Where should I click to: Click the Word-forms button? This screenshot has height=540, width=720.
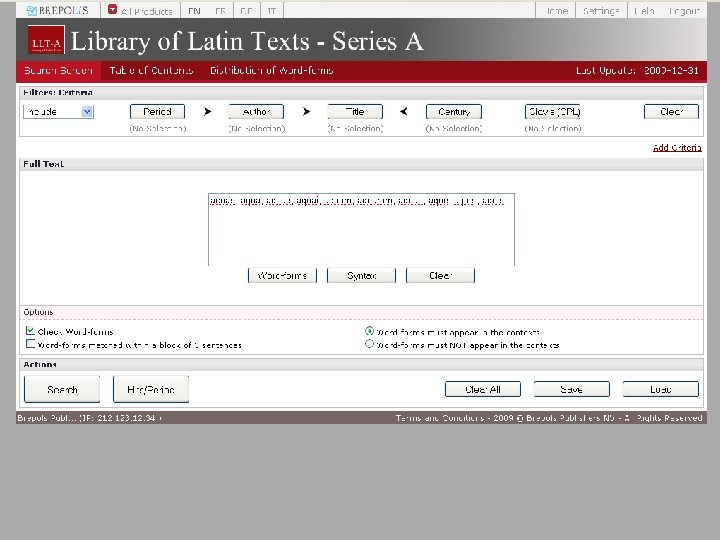click(282, 276)
